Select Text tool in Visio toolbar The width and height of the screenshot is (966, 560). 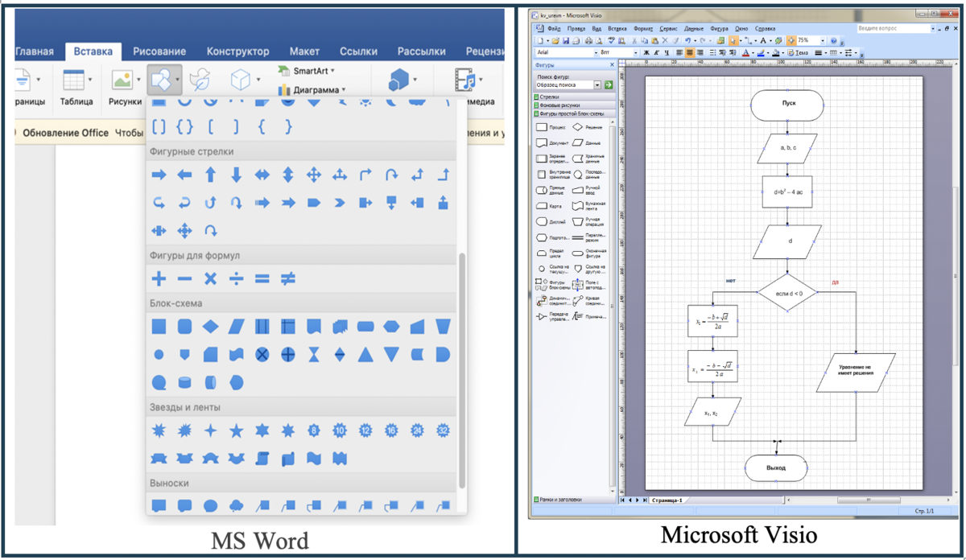pos(762,41)
